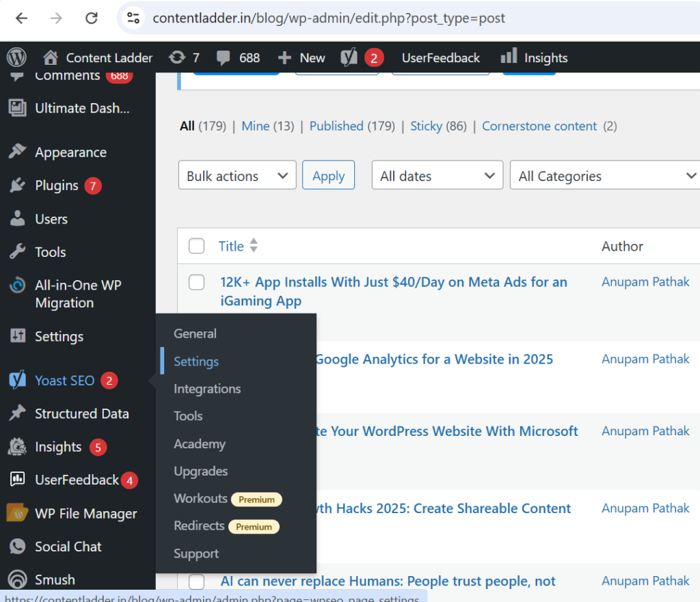The image size is (700, 602).
Task: Choose Integrations from Yoast SEO submenu
Action: [x=207, y=389]
